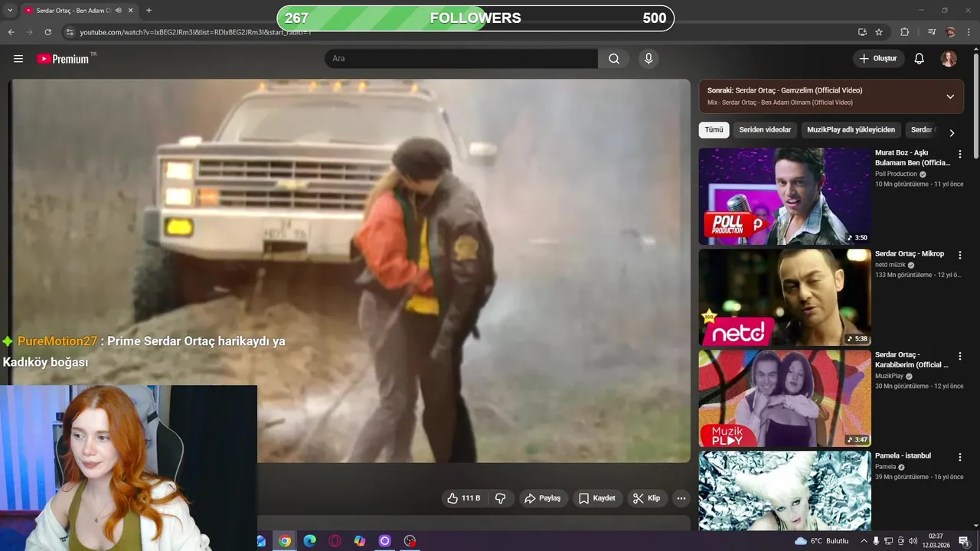Switch to Serdar Ortaç browser tab
Image resolution: width=980 pixels, height=551 pixels.
coord(74,10)
